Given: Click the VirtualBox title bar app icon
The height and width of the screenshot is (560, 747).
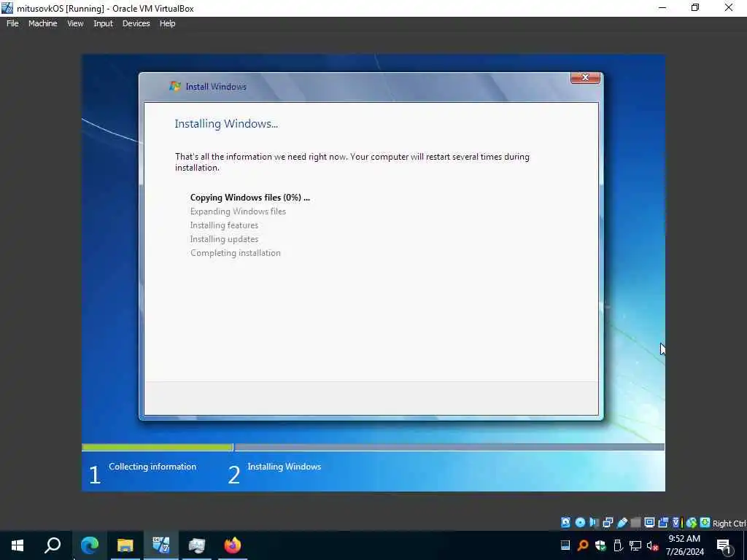Looking at the screenshot, I should 7,8.
